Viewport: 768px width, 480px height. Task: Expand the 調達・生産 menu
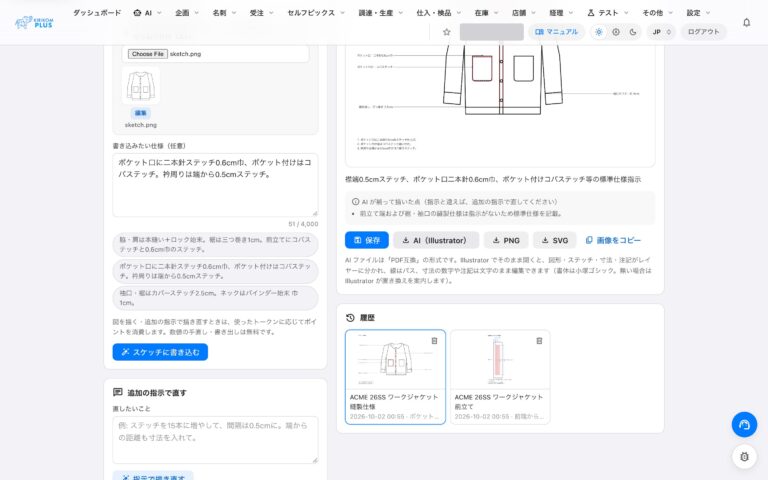(x=381, y=13)
